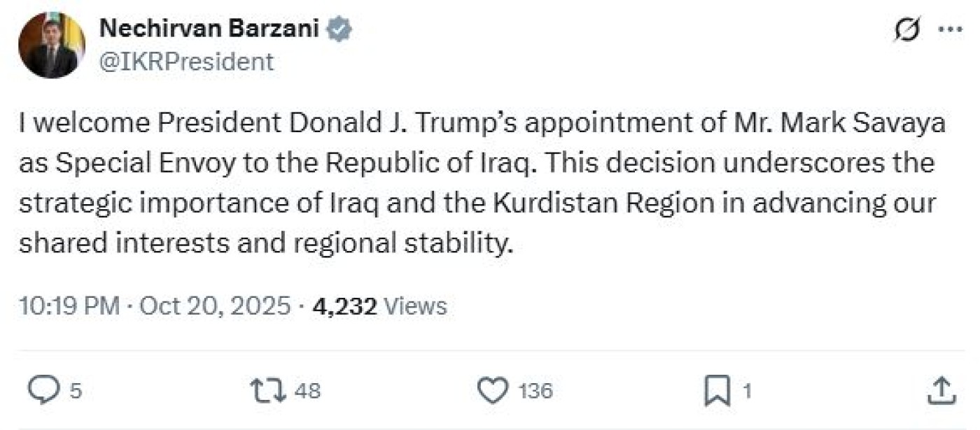Click the Oct 20, 2025 date
Image resolution: width=980 pixels, height=430 pixels.
click(x=215, y=306)
